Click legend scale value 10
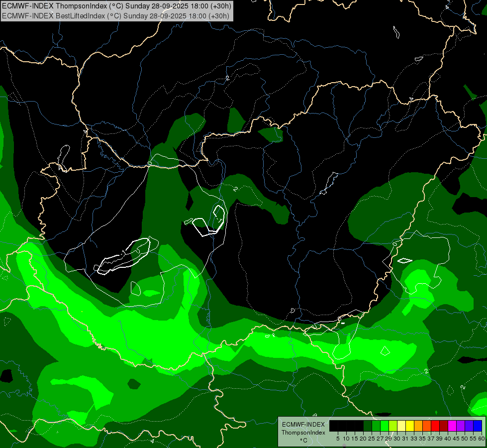487x448 pixels. (x=346, y=439)
